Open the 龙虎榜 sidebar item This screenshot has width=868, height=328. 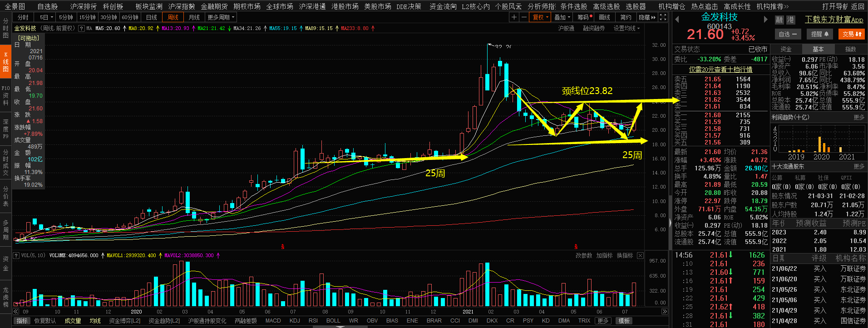(x=5, y=297)
